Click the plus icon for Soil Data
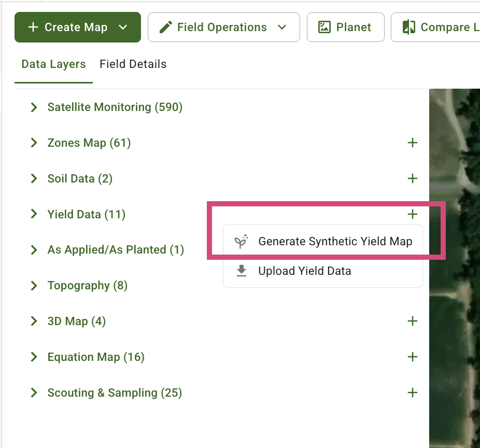Screen dimensions: 480x448 [x=413, y=178]
